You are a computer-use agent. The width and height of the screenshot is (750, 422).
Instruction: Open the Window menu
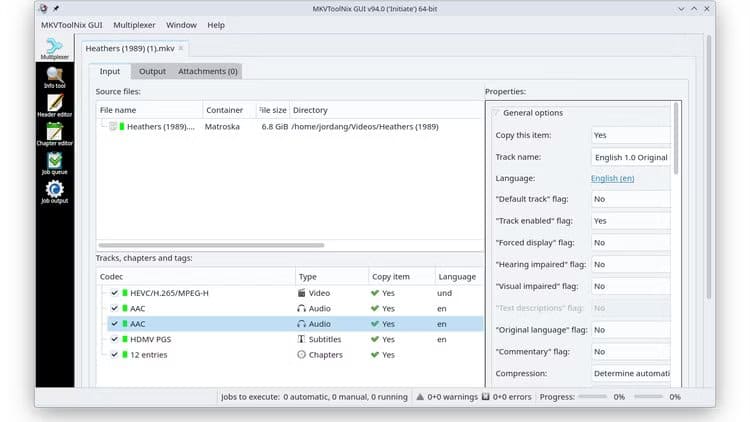click(x=181, y=25)
